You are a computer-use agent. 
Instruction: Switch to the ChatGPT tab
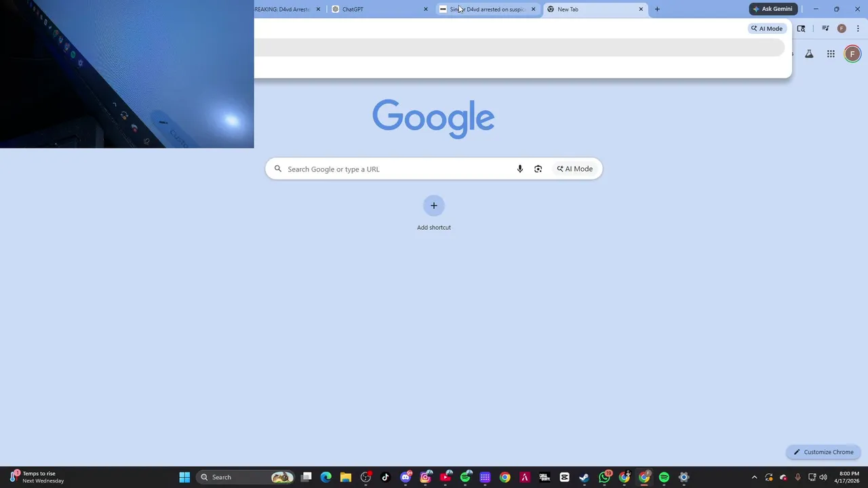[x=379, y=9]
